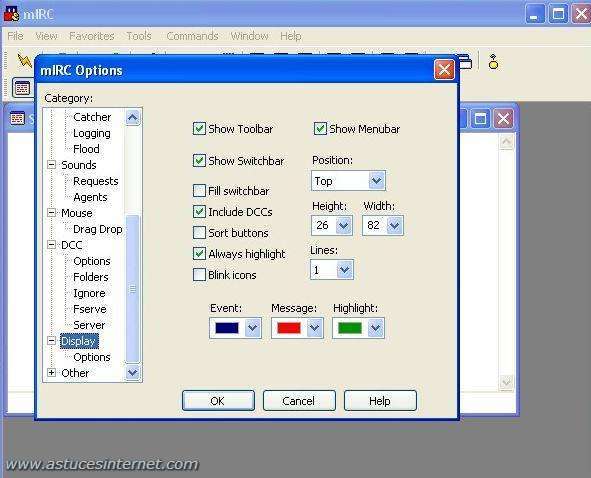Click the mIRC application logo in title bar

click(x=11, y=14)
